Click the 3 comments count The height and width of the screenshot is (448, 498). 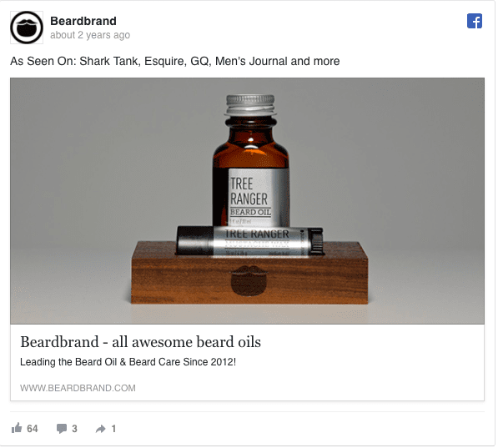click(x=74, y=429)
